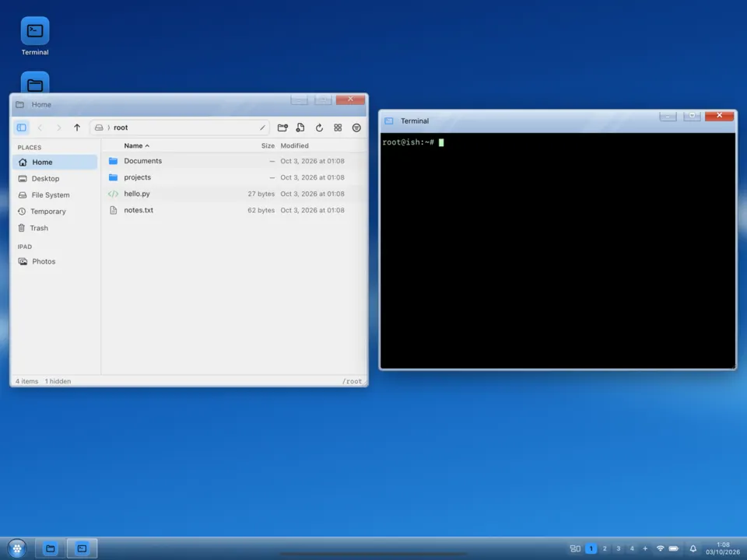Click the drive icon in path bar
The image size is (747, 560).
coord(99,128)
